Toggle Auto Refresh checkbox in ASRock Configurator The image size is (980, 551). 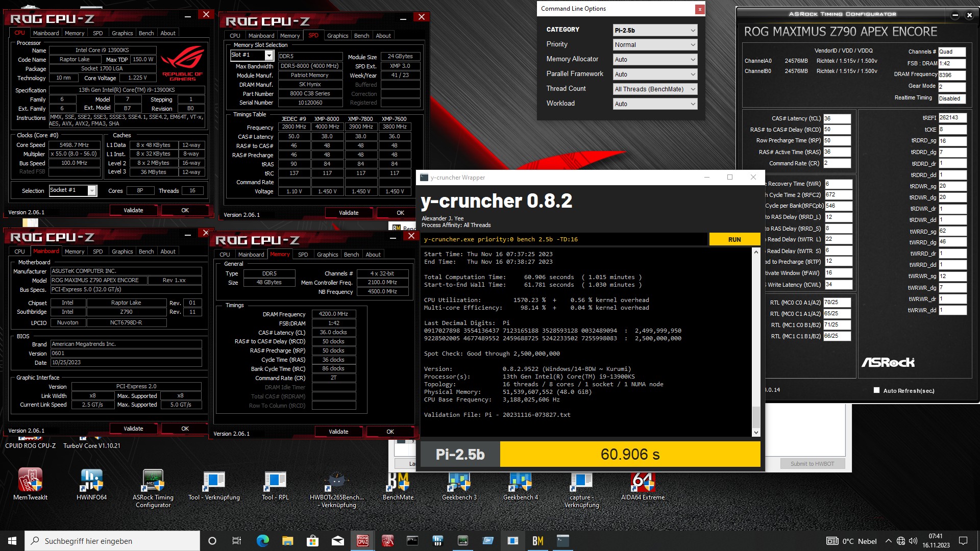877,390
